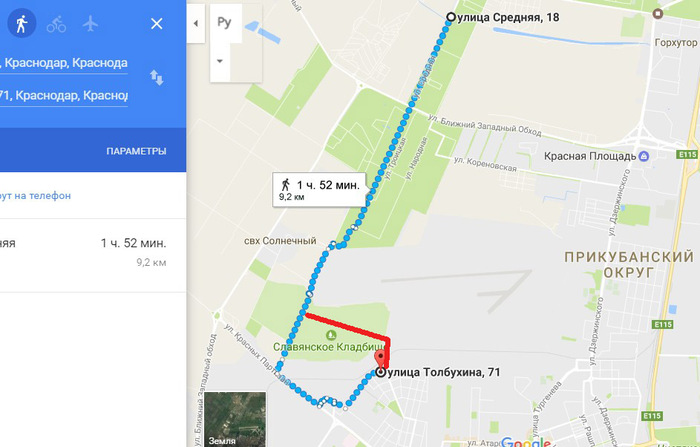700x447 pixels.
Task: Click the Ру language indicator
Action: 224,22
